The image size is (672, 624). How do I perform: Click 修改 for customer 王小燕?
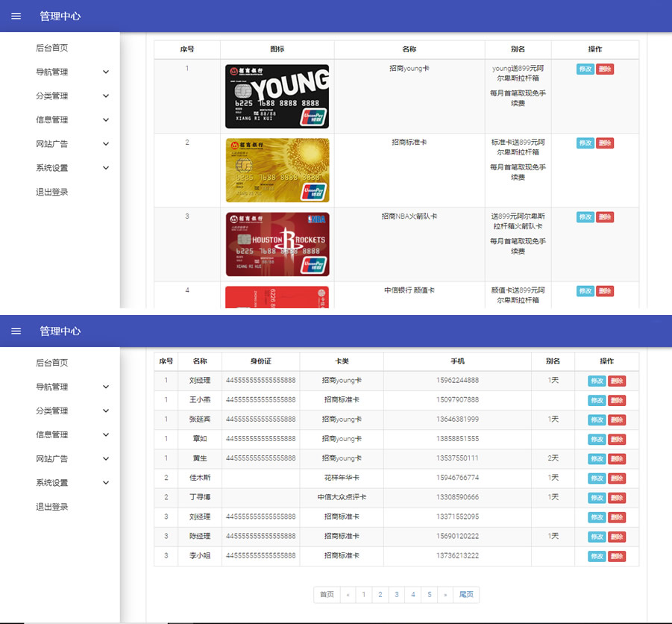coord(597,401)
